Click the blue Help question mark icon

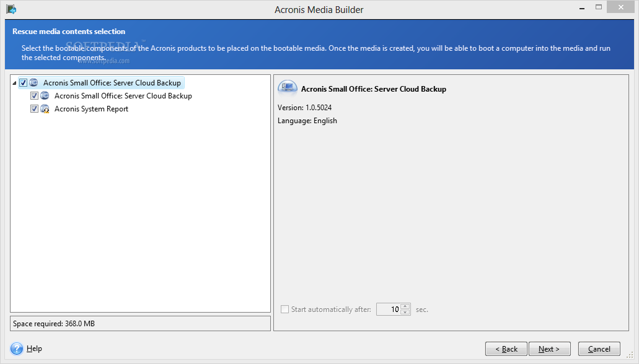coord(17,349)
